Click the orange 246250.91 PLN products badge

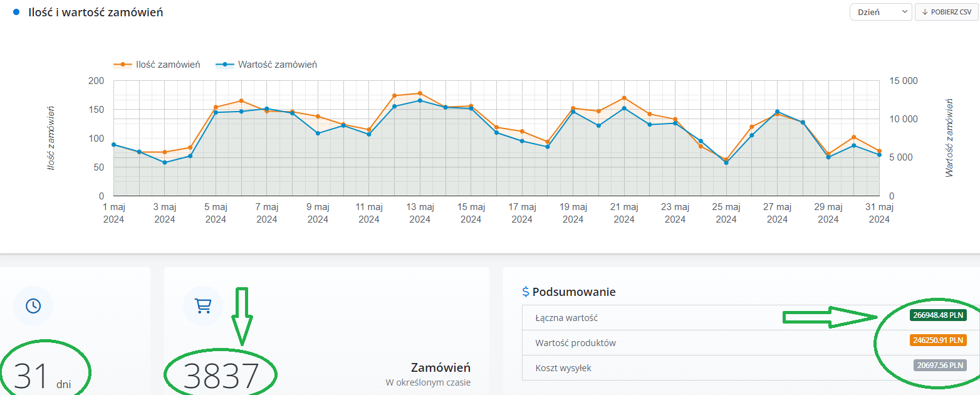coord(938,340)
